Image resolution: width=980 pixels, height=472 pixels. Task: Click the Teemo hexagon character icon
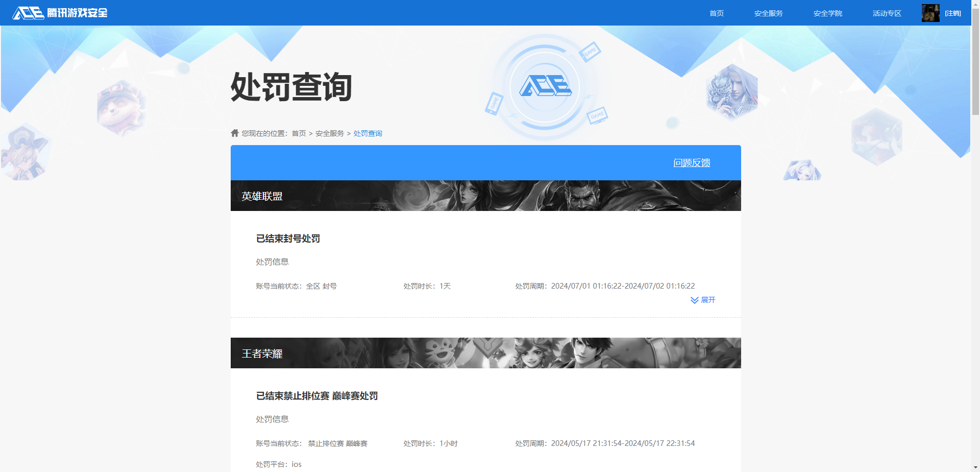(x=121, y=107)
